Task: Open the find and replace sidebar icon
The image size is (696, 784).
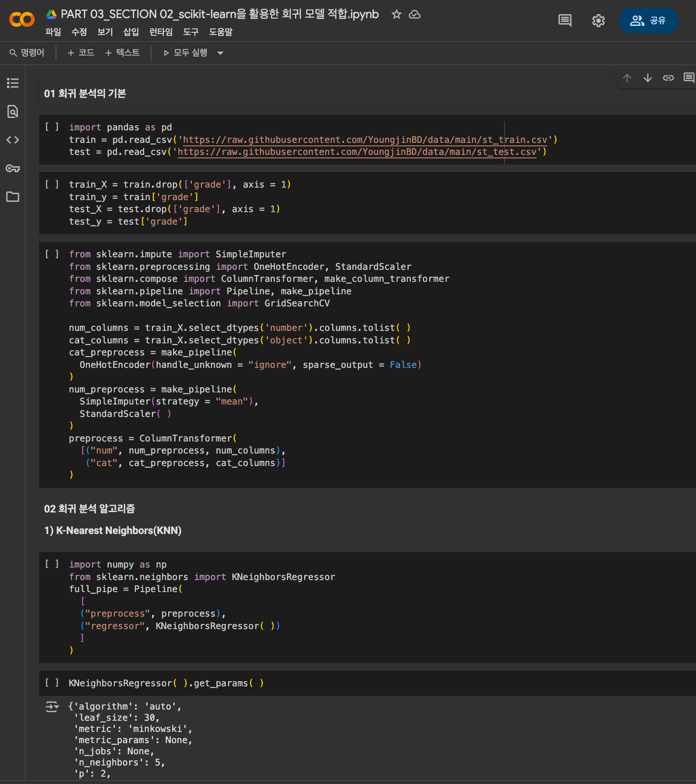Action: [13, 111]
